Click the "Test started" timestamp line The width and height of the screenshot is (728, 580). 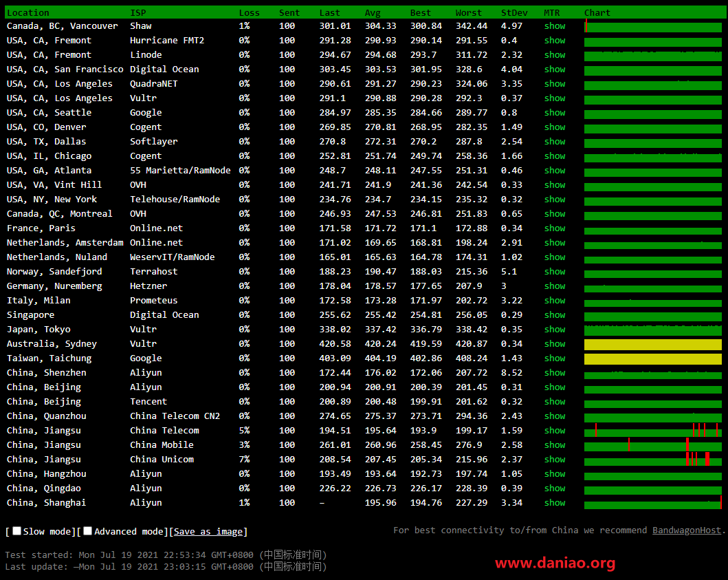coord(166,555)
